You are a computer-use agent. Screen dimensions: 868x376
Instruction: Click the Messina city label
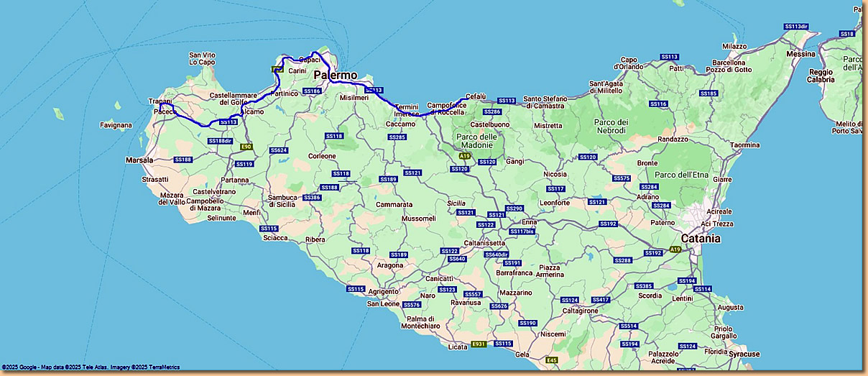800,54
